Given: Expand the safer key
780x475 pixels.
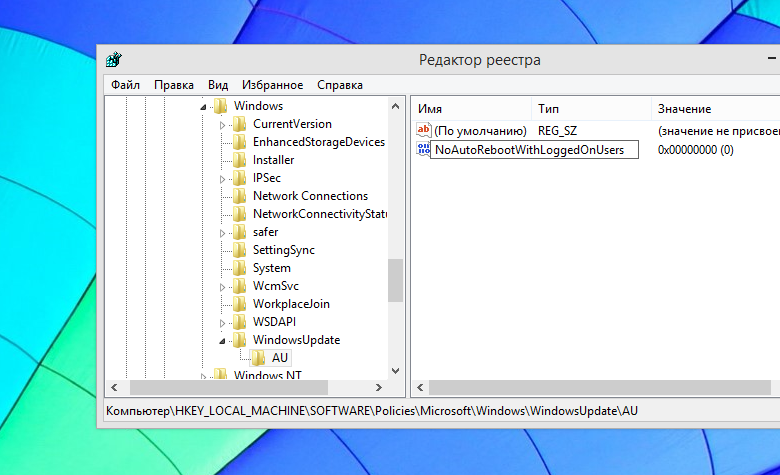Looking at the screenshot, I should [222, 233].
